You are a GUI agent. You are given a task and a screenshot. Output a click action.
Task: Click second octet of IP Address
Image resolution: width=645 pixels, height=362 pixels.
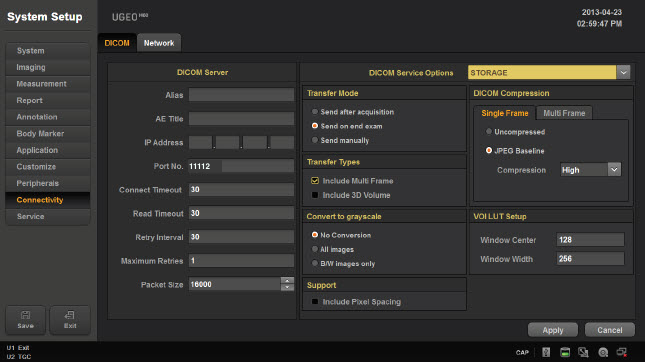click(x=227, y=142)
